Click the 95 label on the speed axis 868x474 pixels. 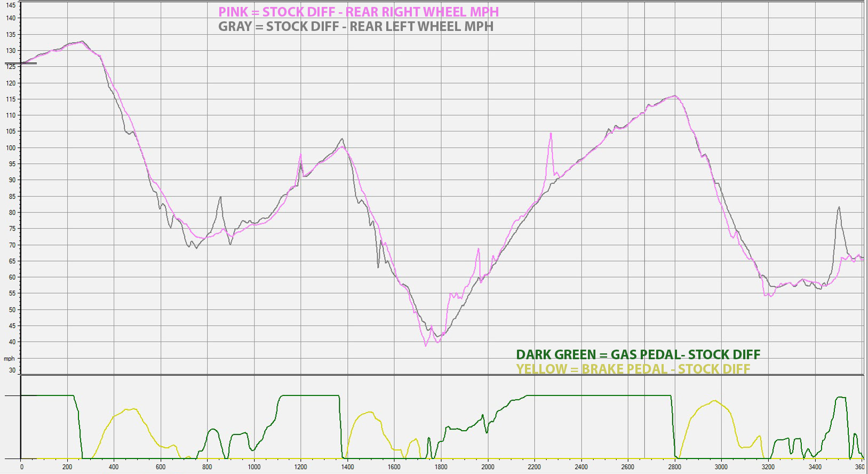pos(12,164)
